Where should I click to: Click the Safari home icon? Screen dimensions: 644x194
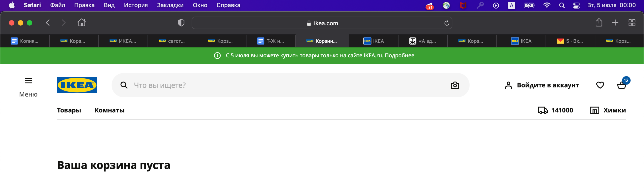pos(81,23)
